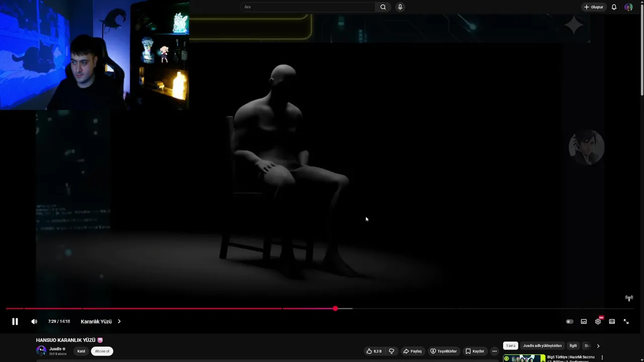Enter fullscreen with the expand icon

coord(626,322)
